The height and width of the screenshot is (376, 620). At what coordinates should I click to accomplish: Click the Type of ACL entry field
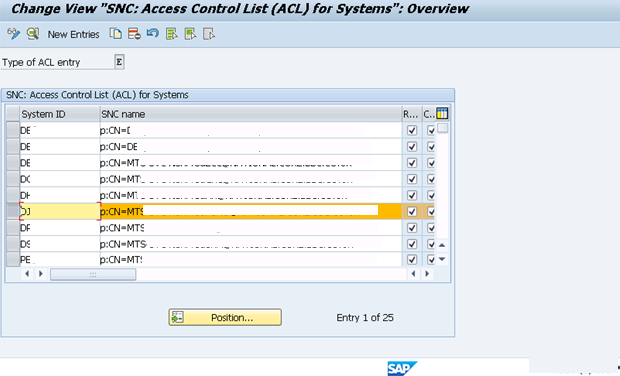(x=119, y=62)
